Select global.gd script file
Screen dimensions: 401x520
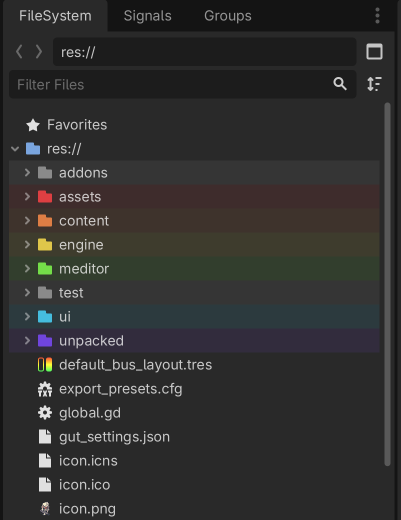click(90, 413)
